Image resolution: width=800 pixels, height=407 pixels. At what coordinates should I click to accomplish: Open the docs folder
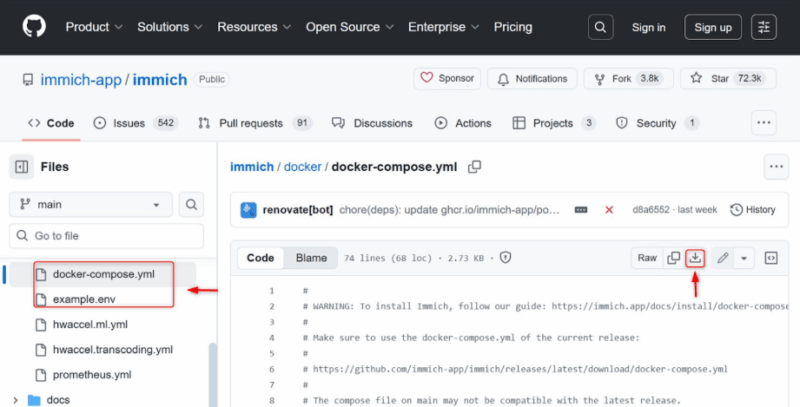point(58,400)
